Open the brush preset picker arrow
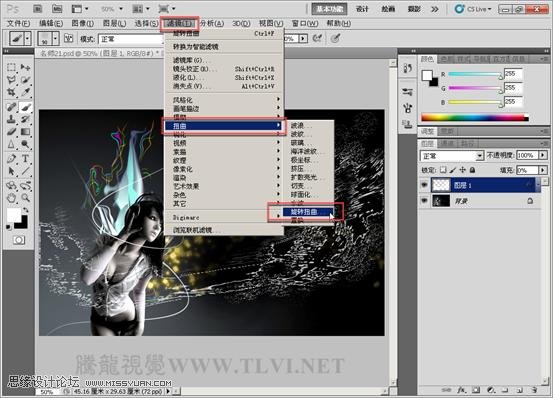Viewport: 553px width, 398px height. pyautogui.click(x=55, y=38)
